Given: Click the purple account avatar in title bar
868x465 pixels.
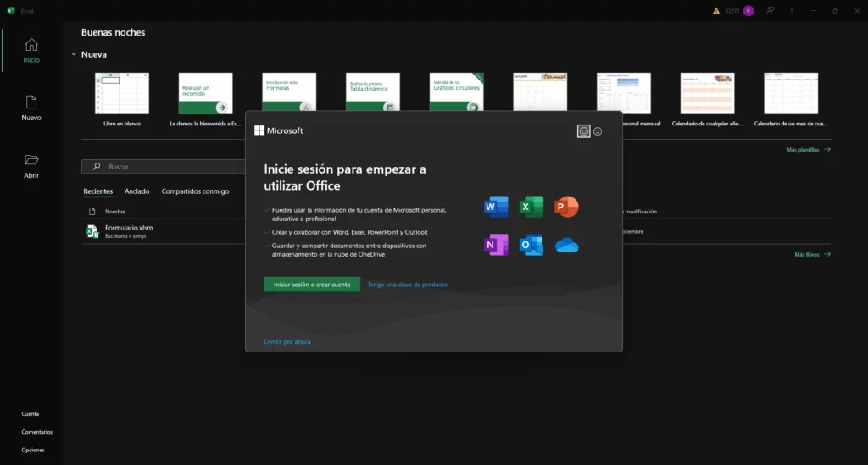Looking at the screenshot, I should [x=748, y=11].
